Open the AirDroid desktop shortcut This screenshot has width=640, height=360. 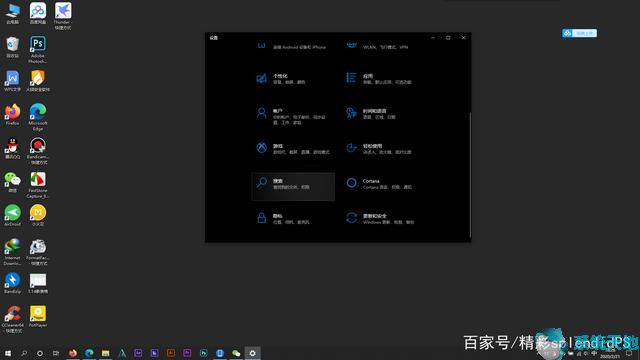pos(13,216)
